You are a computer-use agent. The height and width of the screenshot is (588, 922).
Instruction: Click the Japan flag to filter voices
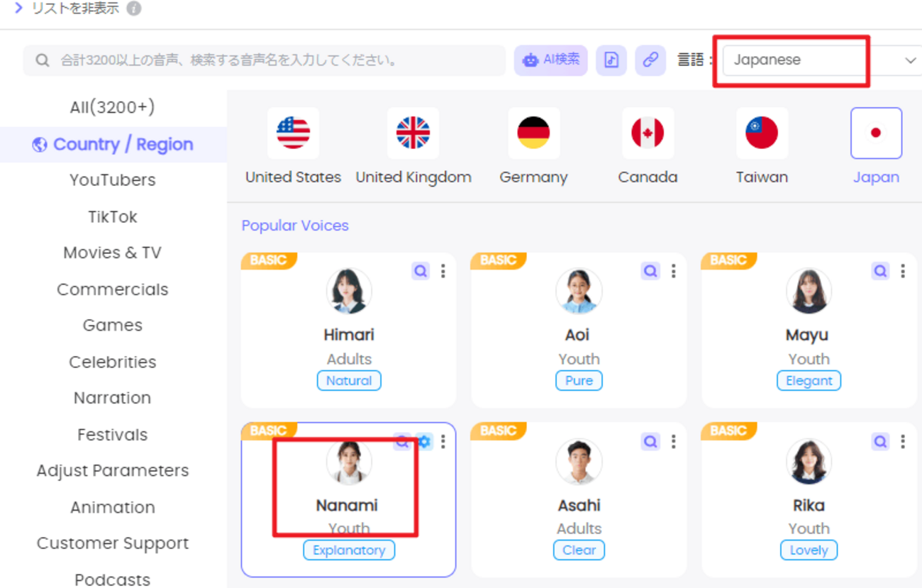[x=876, y=133]
